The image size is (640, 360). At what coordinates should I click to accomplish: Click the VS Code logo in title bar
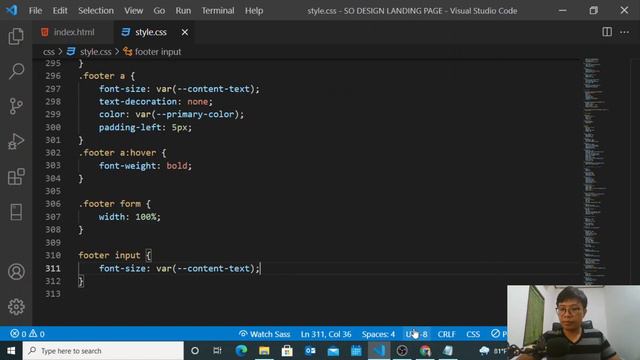[11, 10]
